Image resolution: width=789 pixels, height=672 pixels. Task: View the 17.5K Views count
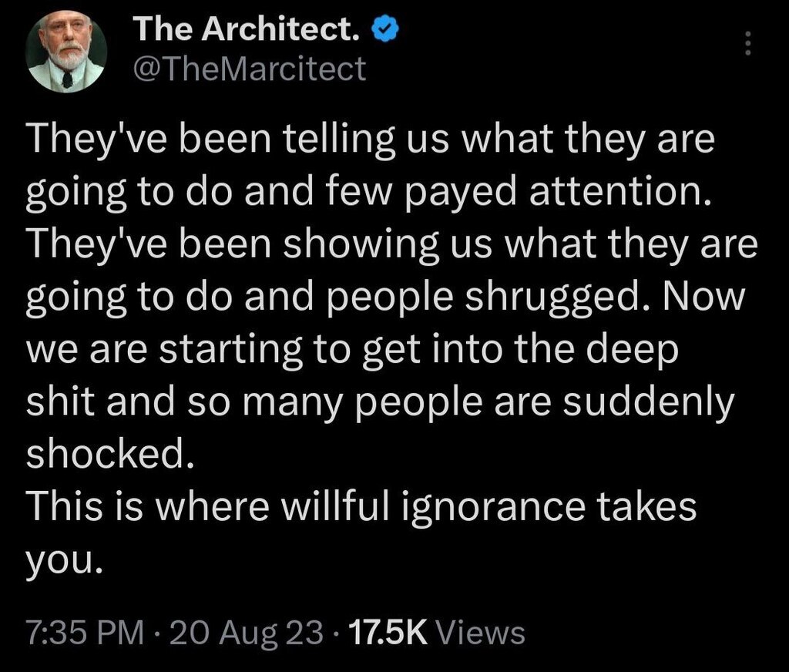(x=436, y=632)
